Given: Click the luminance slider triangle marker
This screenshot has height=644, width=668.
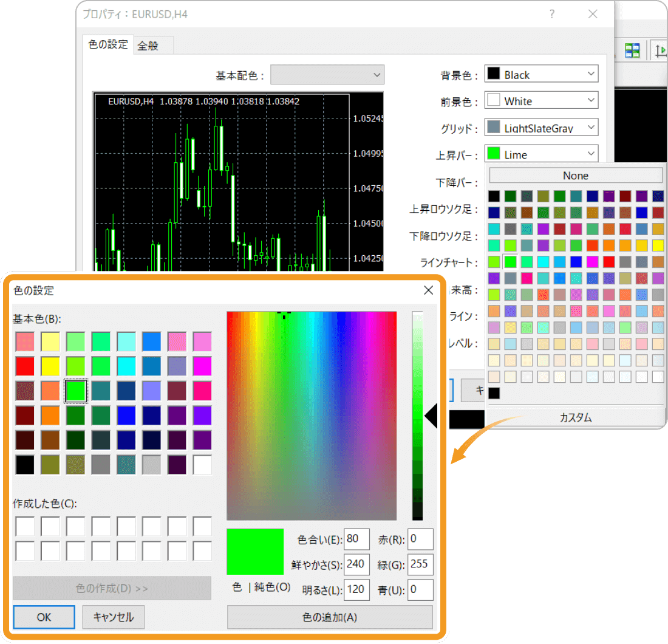Looking at the screenshot, I should (x=431, y=416).
